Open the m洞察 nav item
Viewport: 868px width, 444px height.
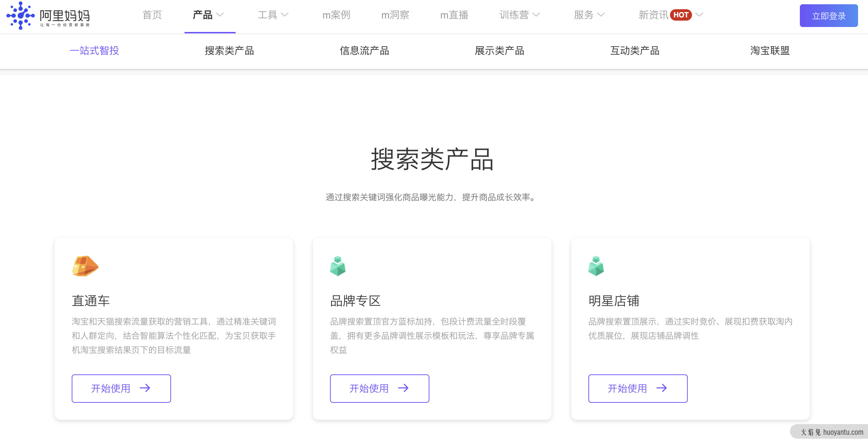pos(395,15)
